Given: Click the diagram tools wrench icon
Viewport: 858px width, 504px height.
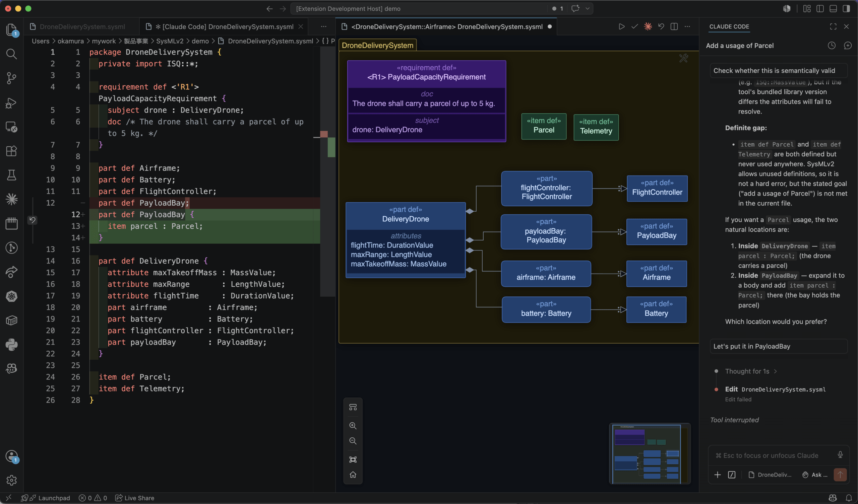Looking at the screenshot, I should [x=684, y=58].
